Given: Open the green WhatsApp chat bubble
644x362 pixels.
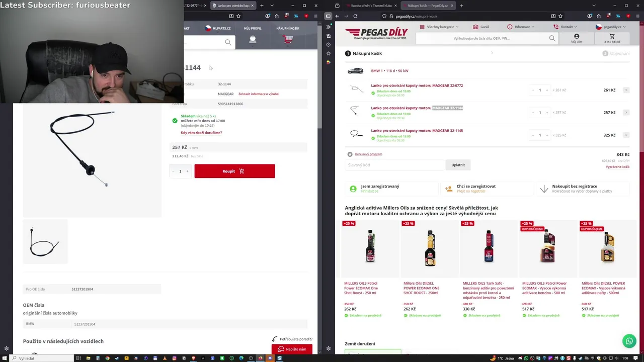Looking at the screenshot, I should tap(629, 341).
